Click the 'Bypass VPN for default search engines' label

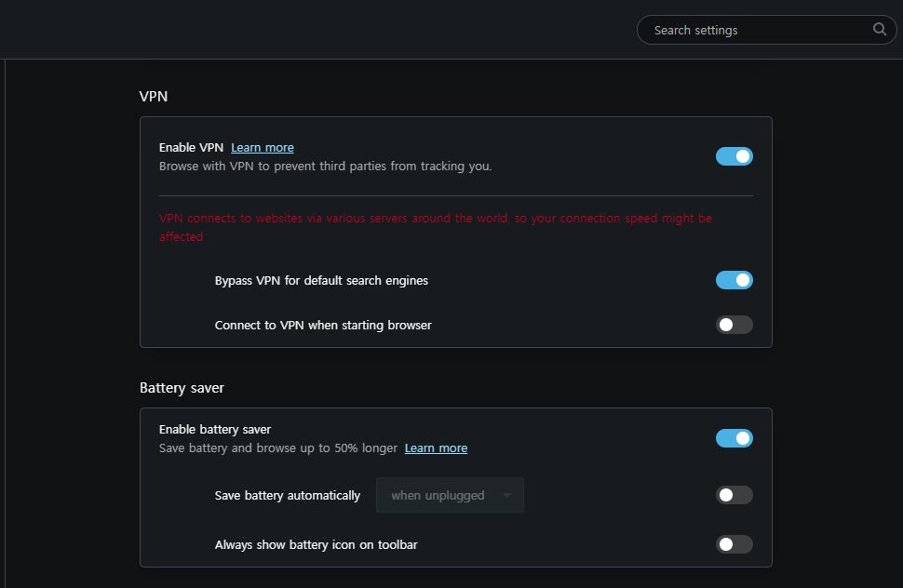tap(321, 280)
